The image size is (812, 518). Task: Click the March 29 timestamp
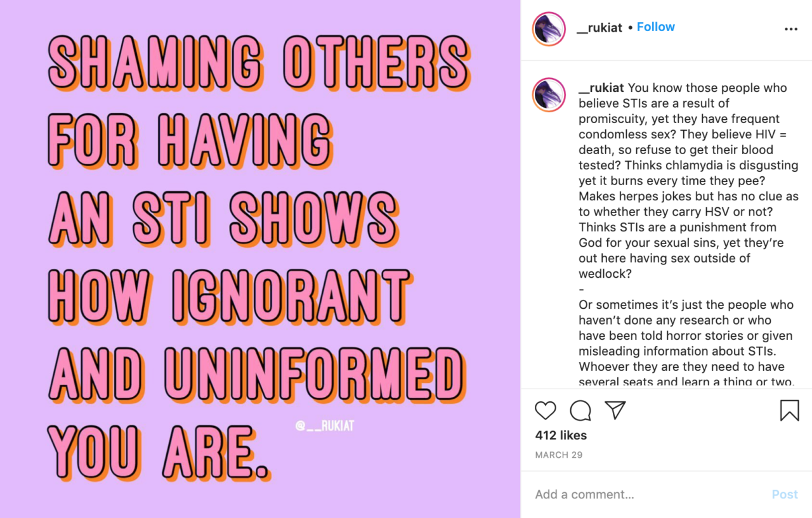(x=558, y=455)
